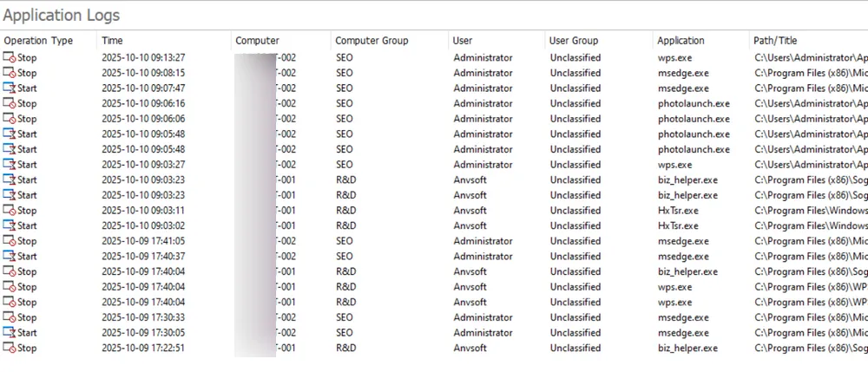Click the Stop icon for the 17:30:33 entry

[10, 317]
